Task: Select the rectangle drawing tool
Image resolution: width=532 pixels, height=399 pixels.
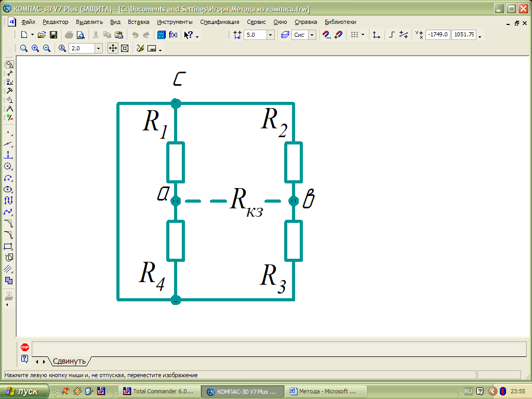Action: click(8, 246)
